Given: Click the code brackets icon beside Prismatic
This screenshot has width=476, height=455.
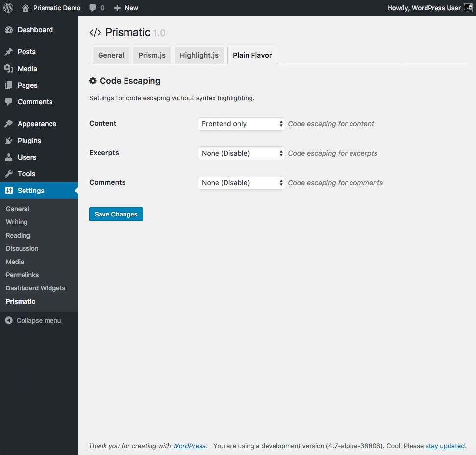Looking at the screenshot, I should (95, 33).
